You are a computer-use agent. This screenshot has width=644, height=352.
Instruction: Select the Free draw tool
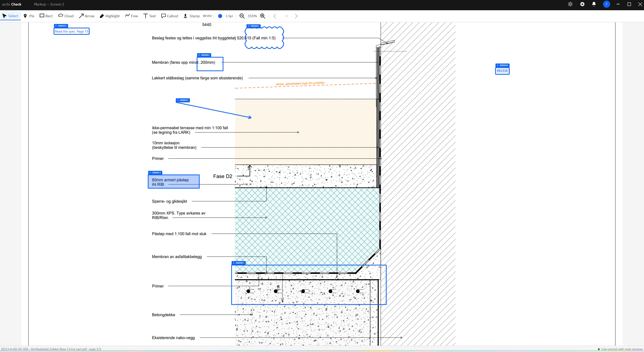point(131,16)
